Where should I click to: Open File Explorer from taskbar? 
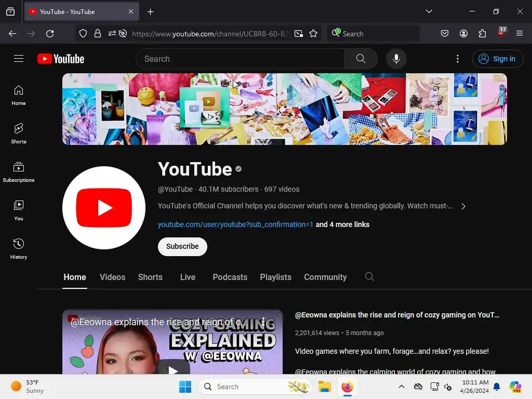[x=324, y=387]
